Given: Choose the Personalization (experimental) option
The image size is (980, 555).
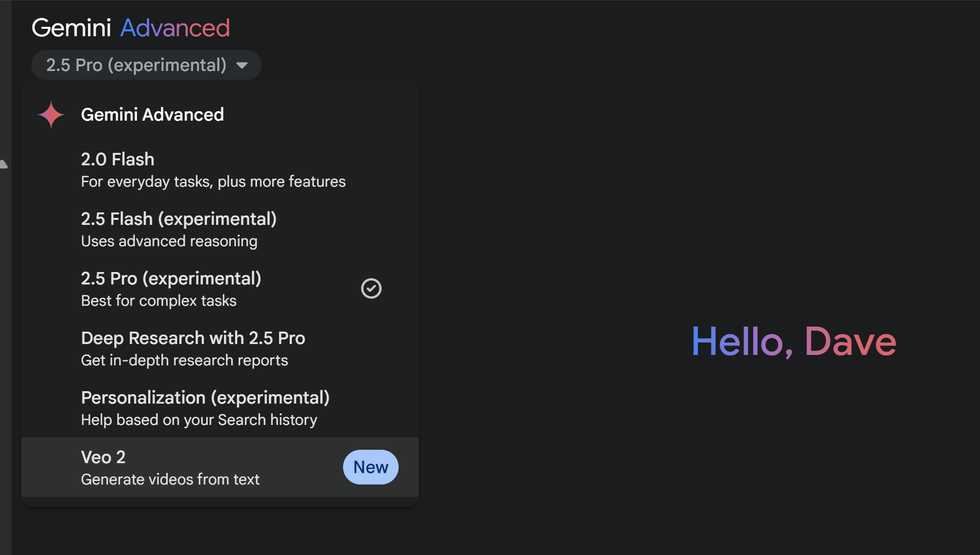Looking at the screenshot, I should tap(205, 398).
